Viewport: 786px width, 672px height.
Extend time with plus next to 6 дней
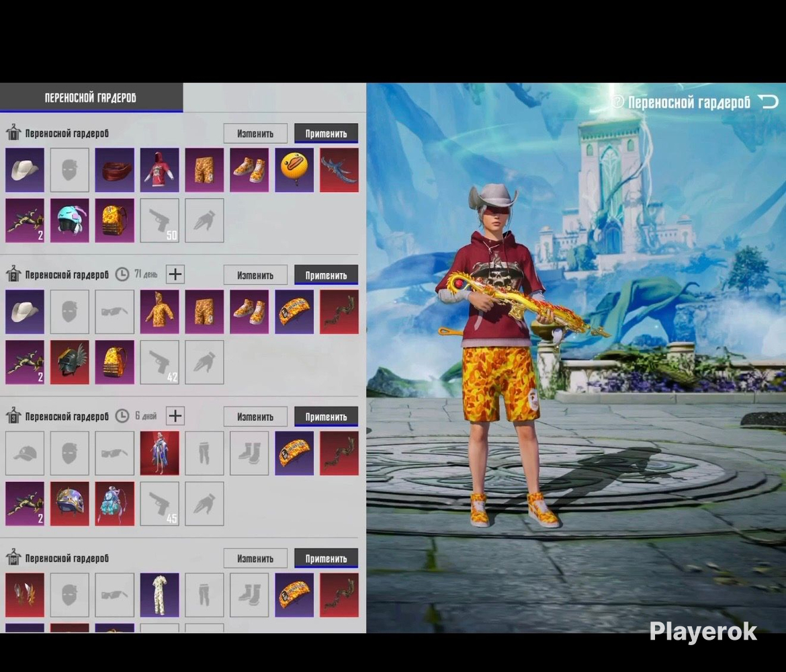click(175, 416)
